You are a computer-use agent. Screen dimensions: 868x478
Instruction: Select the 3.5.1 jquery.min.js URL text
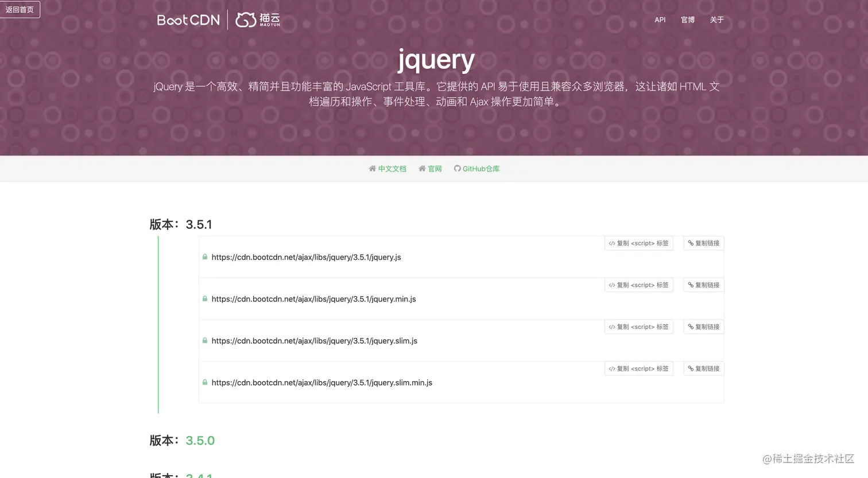click(x=313, y=299)
